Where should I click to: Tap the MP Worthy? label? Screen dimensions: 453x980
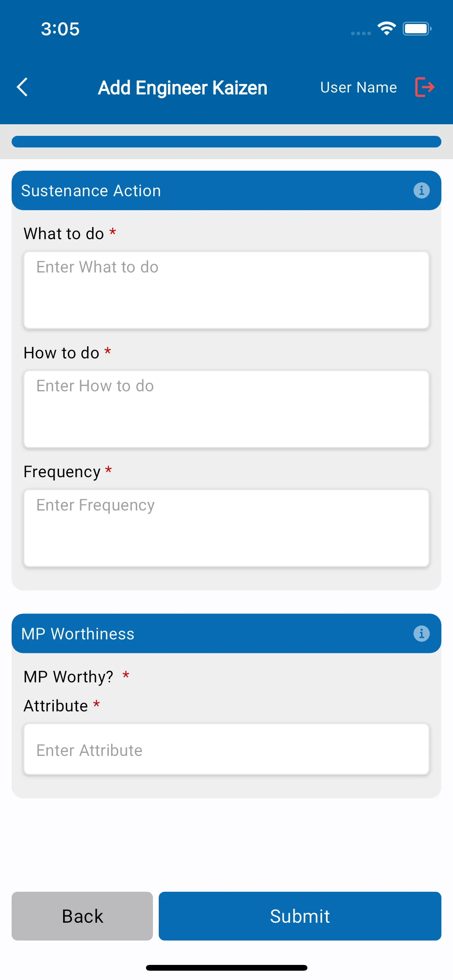pyautogui.click(x=69, y=677)
